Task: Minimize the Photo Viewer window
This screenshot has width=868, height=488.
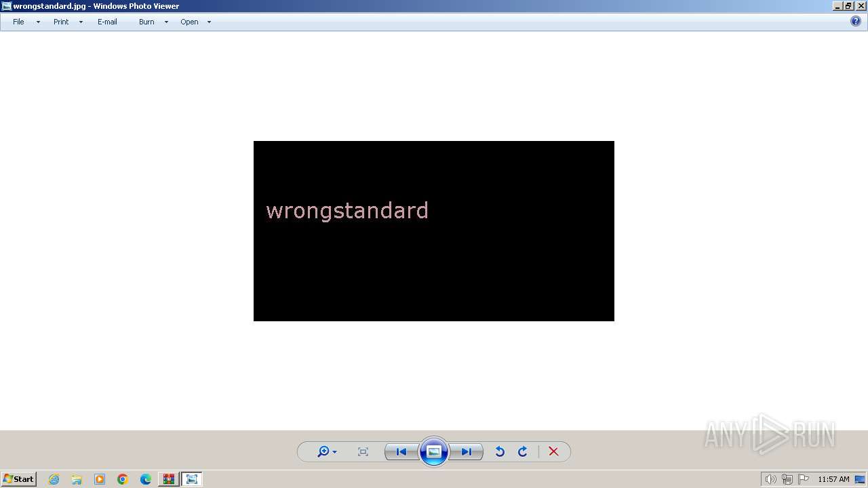Action: [x=837, y=6]
